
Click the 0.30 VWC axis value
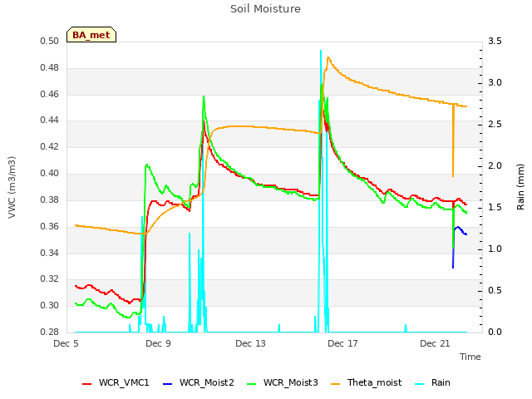pyautogui.click(x=50, y=305)
